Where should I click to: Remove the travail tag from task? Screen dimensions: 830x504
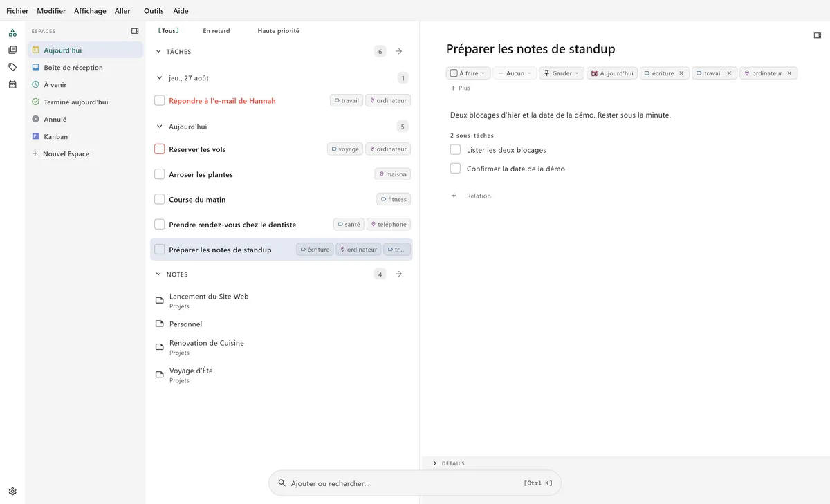click(729, 73)
